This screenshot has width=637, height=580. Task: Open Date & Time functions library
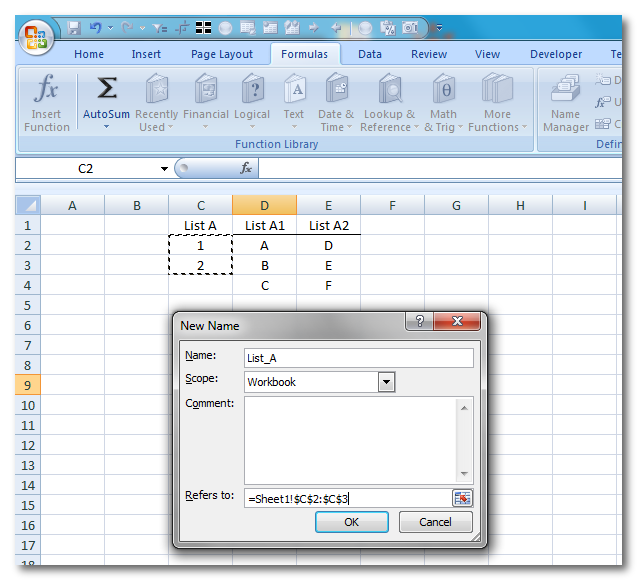pyautogui.click(x=336, y=103)
